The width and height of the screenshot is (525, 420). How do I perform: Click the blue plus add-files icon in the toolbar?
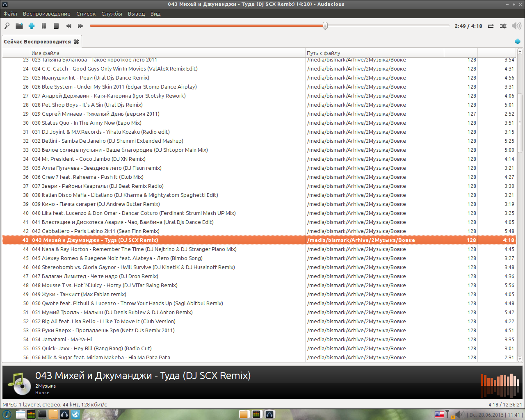pos(32,26)
